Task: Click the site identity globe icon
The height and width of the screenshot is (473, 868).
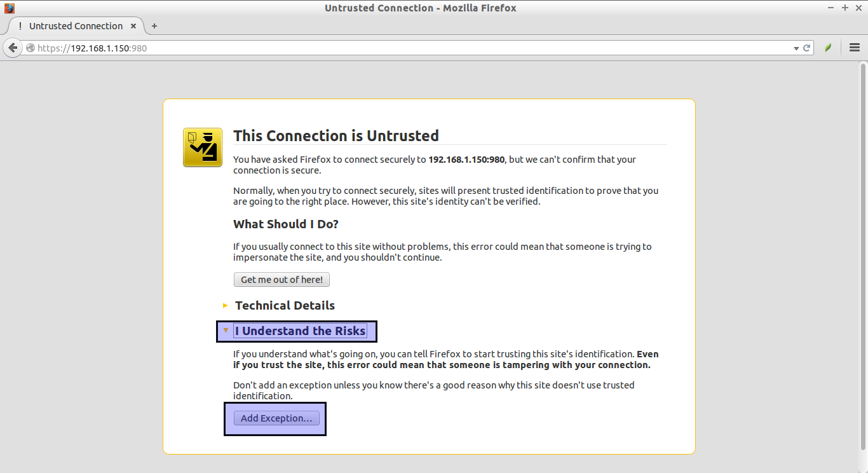Action: click(30, 48)
